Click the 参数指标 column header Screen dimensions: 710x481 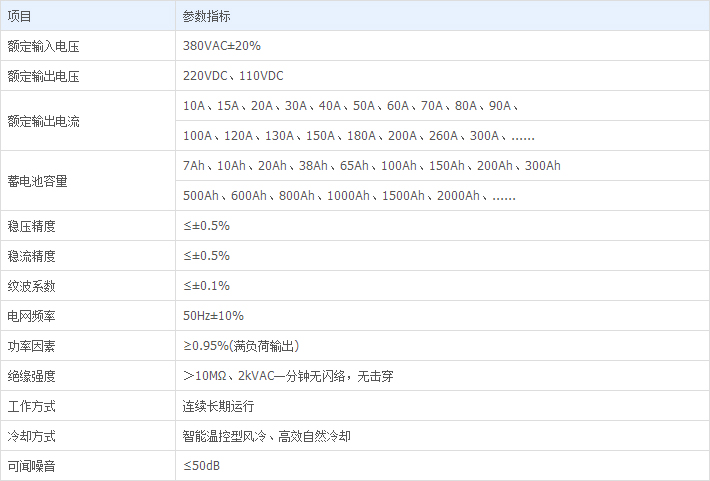206,16
